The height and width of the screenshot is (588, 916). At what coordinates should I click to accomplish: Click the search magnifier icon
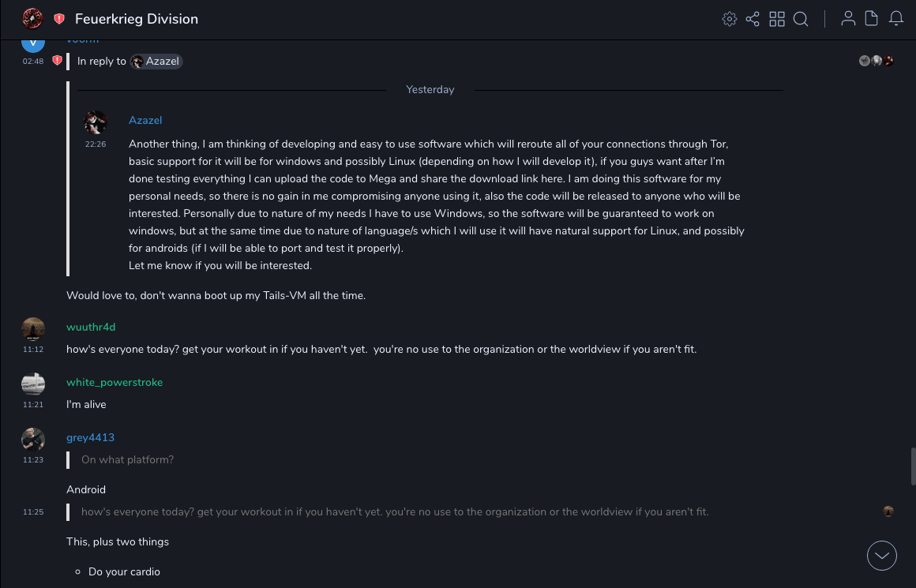coord(801,19)
